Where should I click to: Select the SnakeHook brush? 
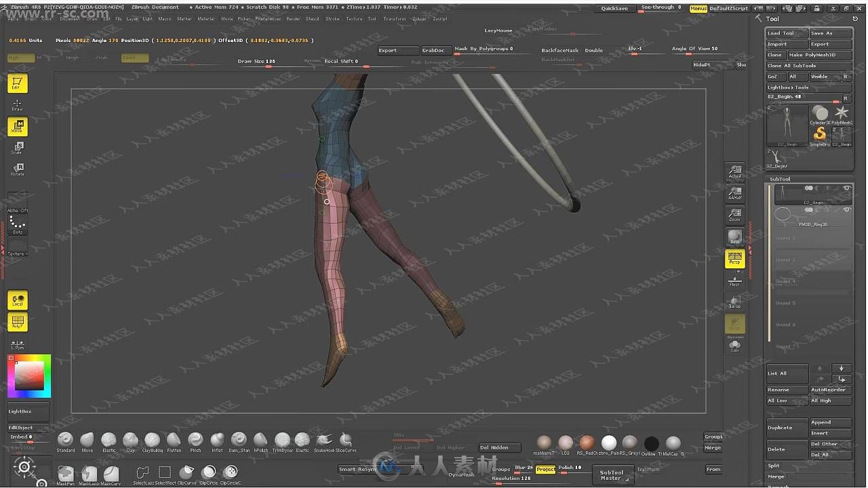click(324, 442)
